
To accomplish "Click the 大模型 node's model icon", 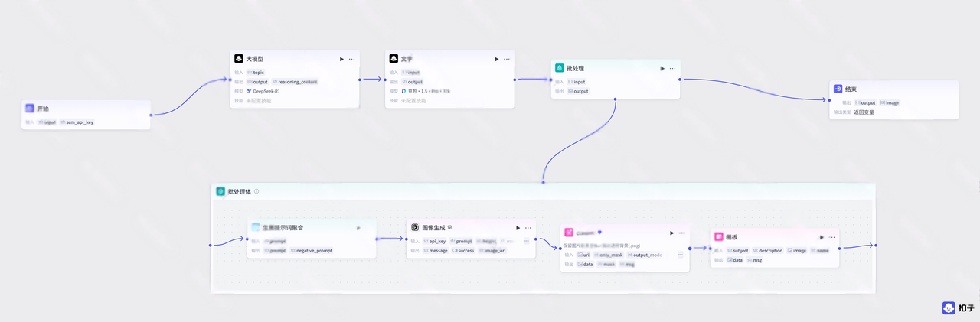I will pyautogui.click(x=239, y=59).
